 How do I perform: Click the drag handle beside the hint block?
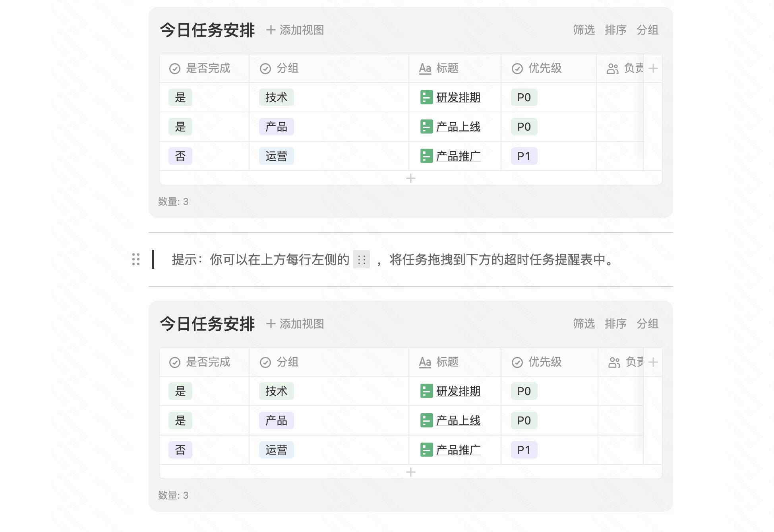click(136, 259)
